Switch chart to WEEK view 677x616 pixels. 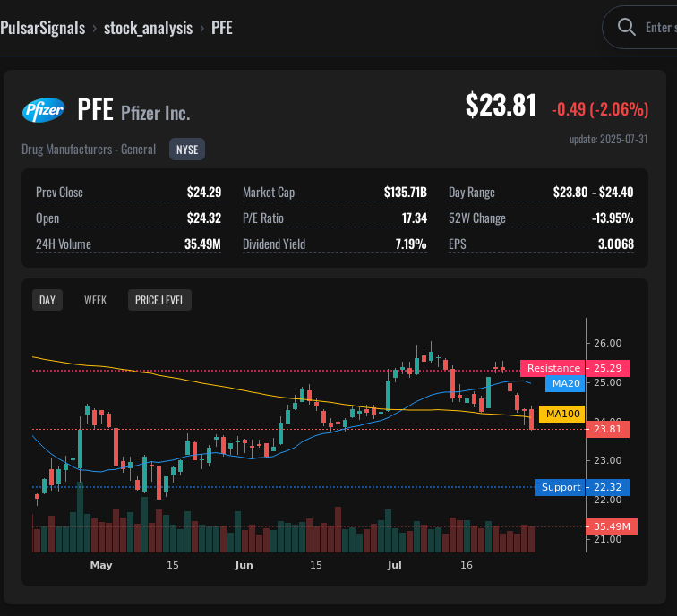coord(96,300)
